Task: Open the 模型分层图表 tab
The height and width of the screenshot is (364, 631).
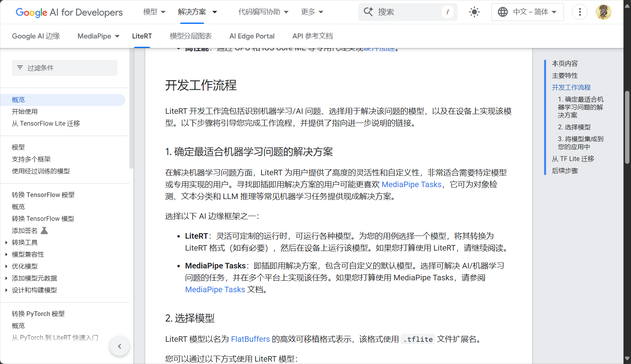Action: click(x=190, y=36)
